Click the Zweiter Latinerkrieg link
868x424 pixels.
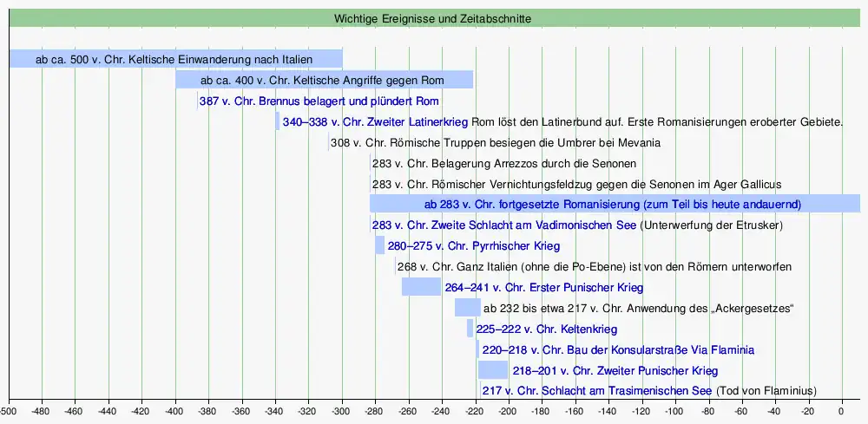click(x=375, y=122)
